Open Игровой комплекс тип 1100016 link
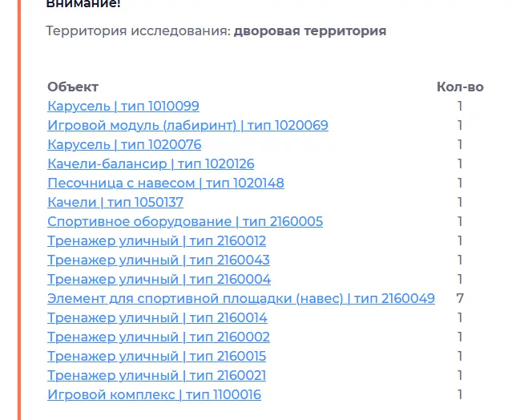The height and width of the screenshot is (420, 520). (154, 395)
